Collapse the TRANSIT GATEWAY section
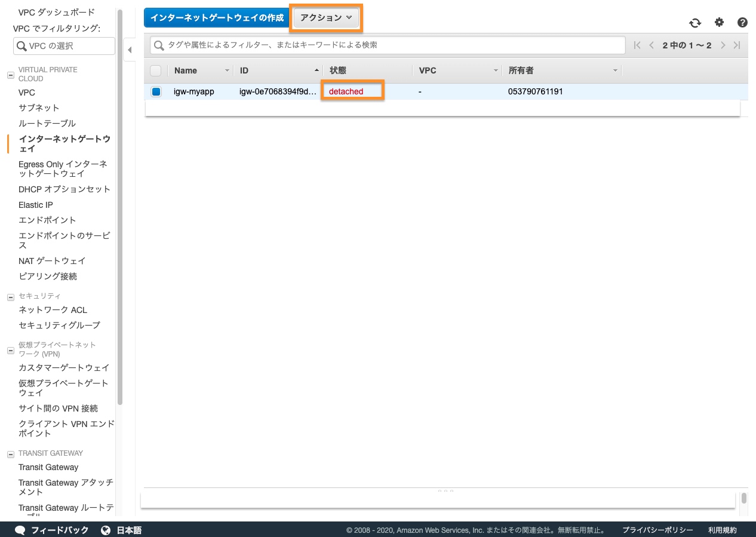 click(10, 453)
